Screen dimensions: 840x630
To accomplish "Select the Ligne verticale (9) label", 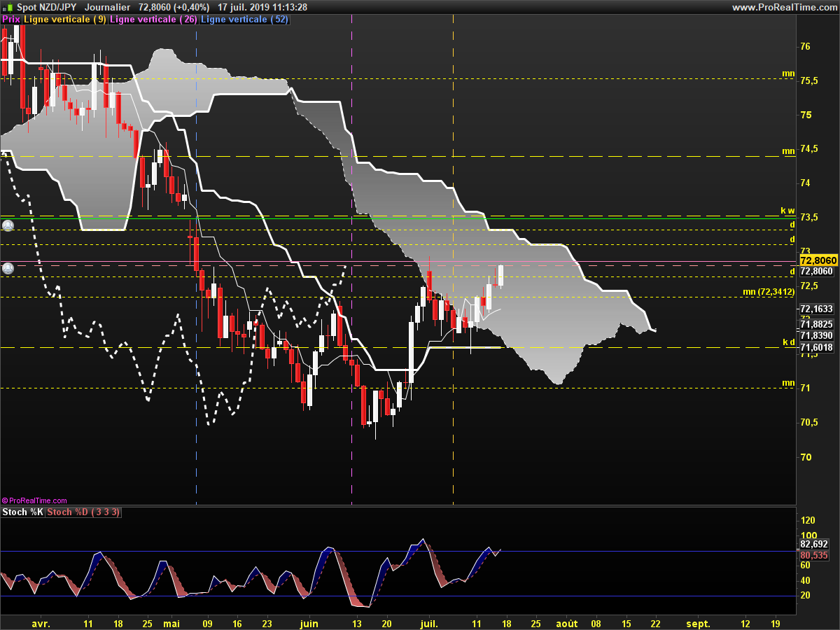I will point(65,20).
